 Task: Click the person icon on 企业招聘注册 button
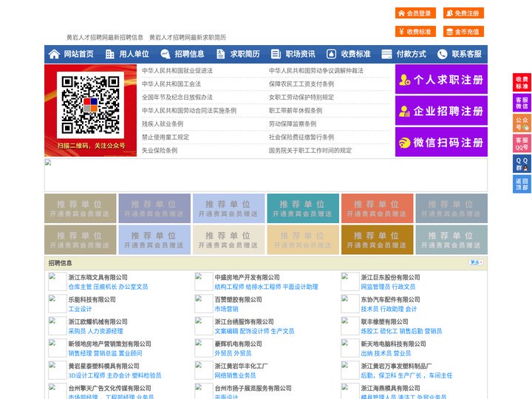point(404,111)
